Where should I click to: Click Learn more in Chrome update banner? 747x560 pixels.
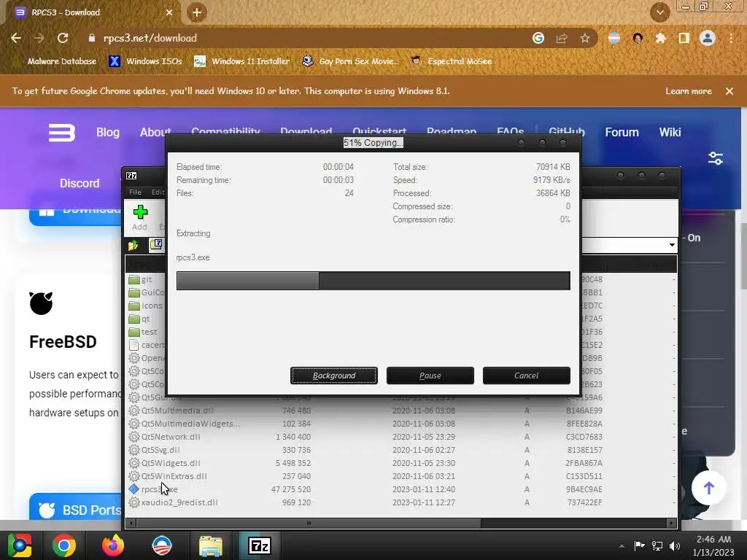click(689, 91)
